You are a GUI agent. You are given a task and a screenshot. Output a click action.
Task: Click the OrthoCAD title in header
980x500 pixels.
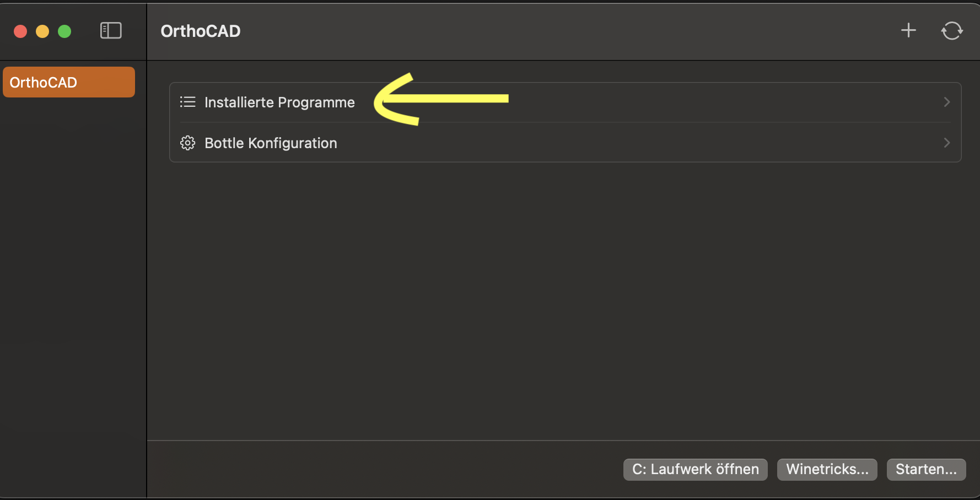pos(201,31)
